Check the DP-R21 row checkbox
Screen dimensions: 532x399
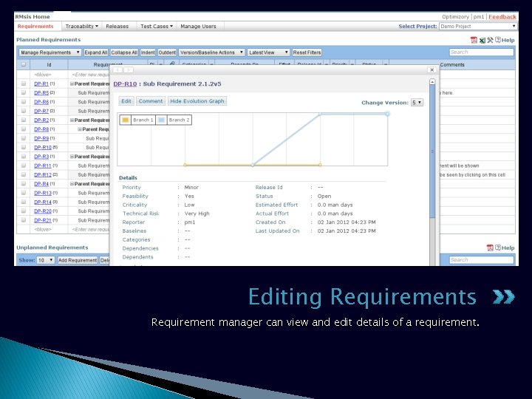(x=24, y=220)
